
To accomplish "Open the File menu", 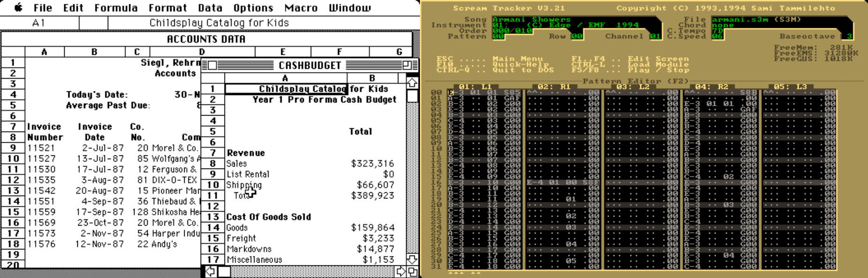I will pos(43,8).
